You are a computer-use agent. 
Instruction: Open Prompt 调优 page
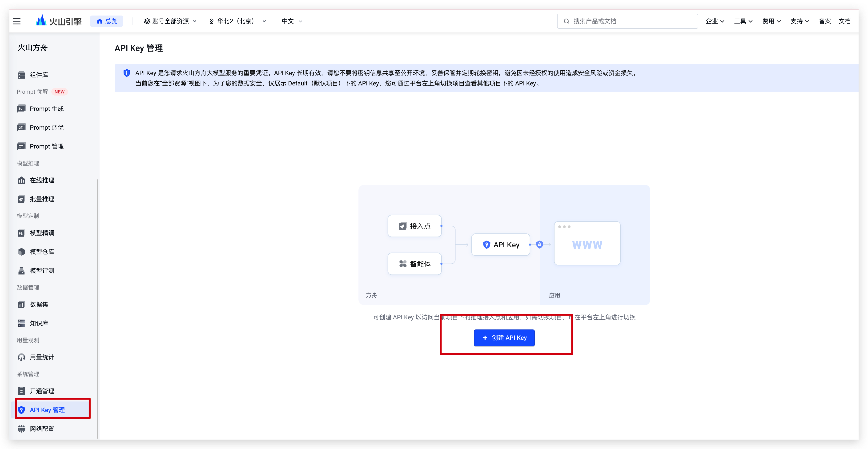pyautogui.click(x=47, y=128)
